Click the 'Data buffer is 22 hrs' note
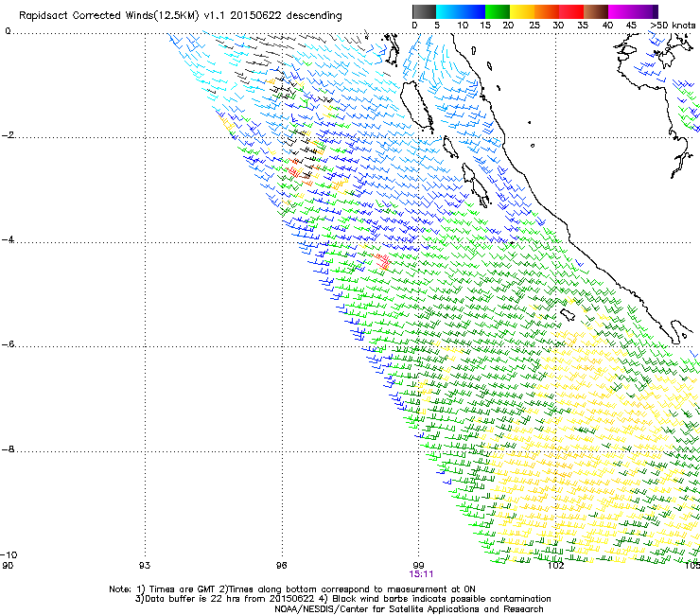This screenshot has height=615, width=700. tap(342, 599)
